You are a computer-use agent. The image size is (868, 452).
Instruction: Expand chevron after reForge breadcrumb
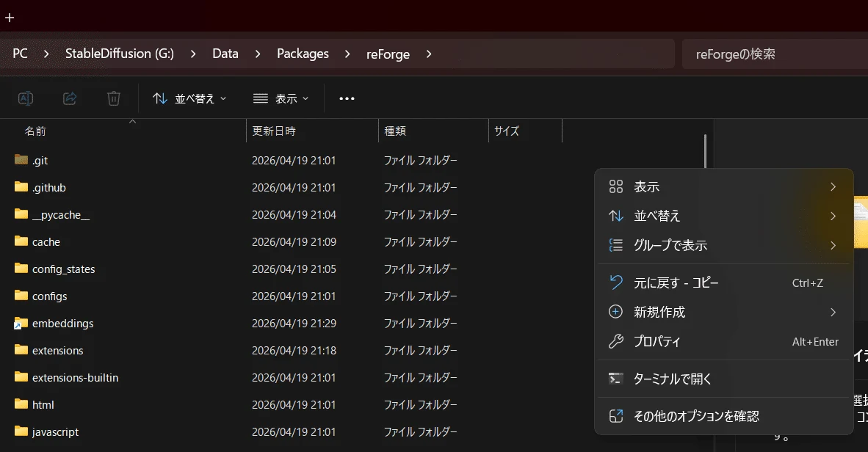click(x=428, y=54)
